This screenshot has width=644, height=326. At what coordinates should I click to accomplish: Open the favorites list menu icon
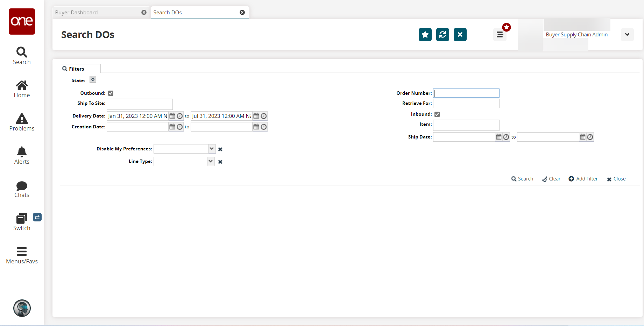[x=500, y=35]
